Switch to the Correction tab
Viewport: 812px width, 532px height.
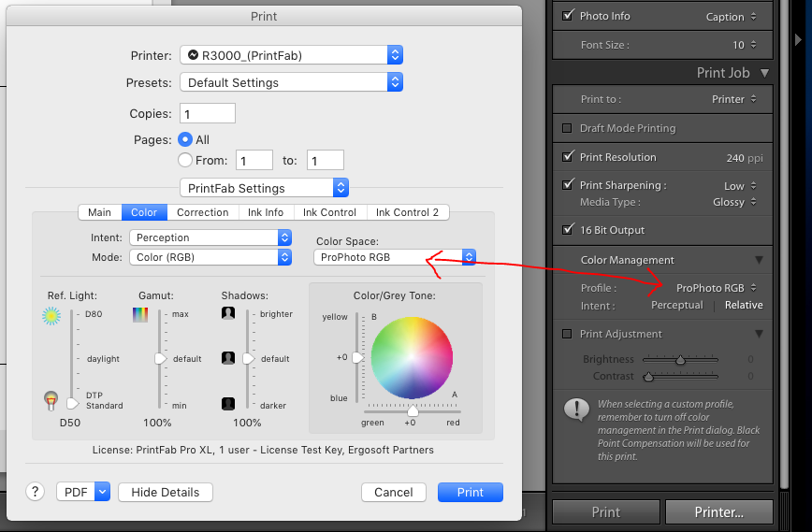[x=202, y=212]
